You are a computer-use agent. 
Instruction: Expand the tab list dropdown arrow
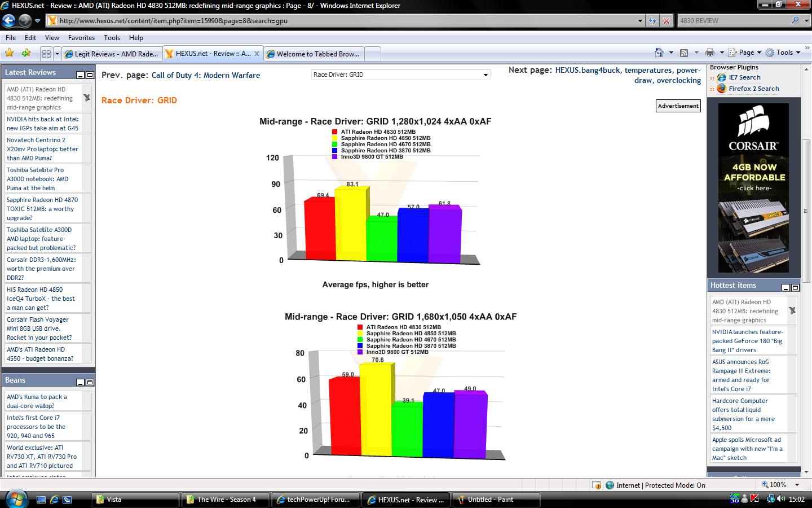point(57,54)
